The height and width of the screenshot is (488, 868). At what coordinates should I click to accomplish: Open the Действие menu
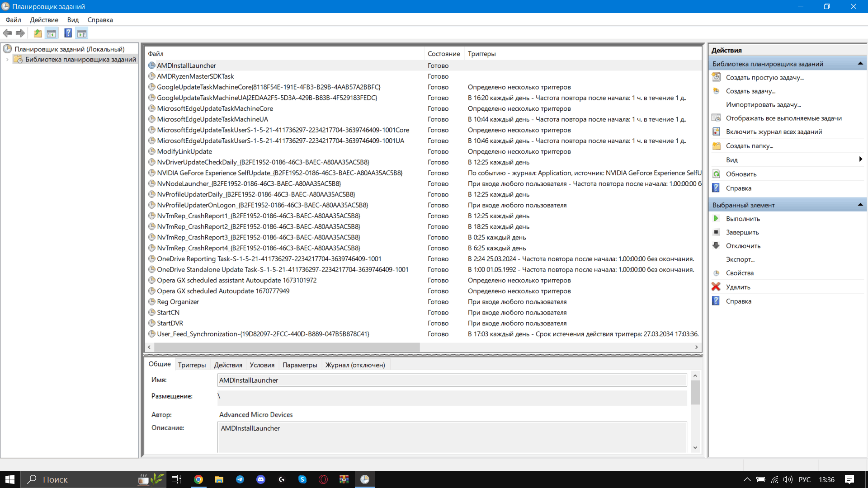point(44,20)
